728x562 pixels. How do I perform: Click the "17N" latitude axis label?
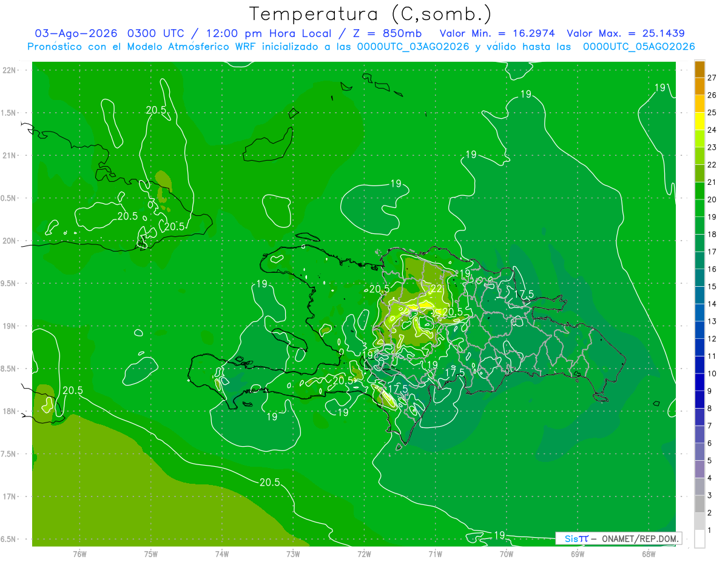click(10, 497)
